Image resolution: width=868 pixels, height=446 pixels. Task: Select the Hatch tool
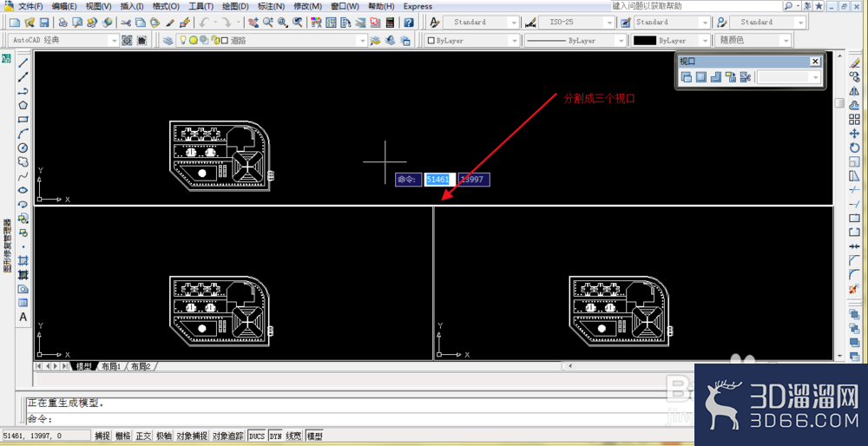click(x=23, y=260)
